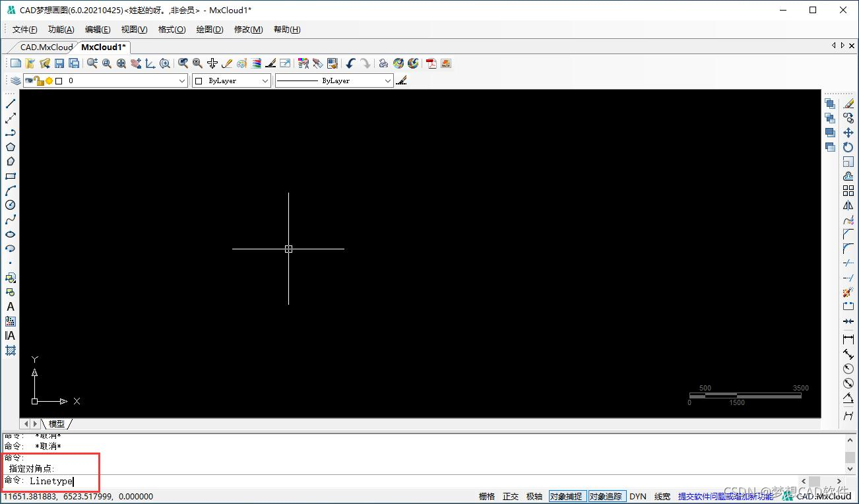Open the Layer manager icon
The height and width of the screenshot is (504, 859).
pyautogui.click(x=15, y=80)
